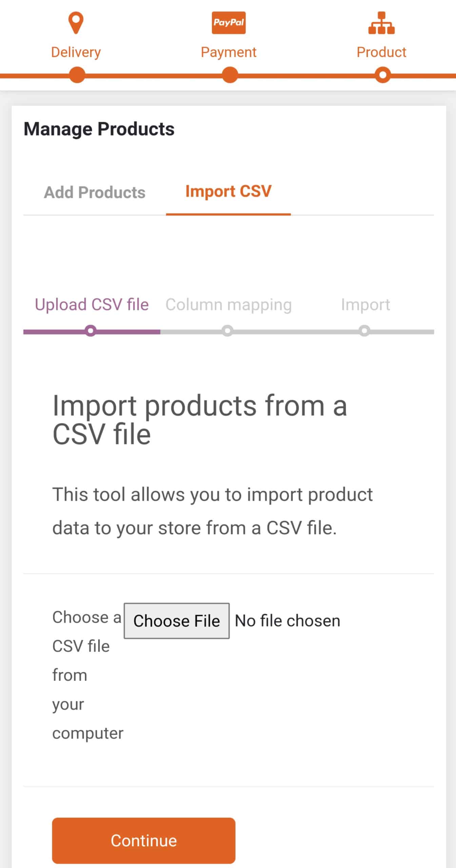Click the No file chosen text

[288, 621]
